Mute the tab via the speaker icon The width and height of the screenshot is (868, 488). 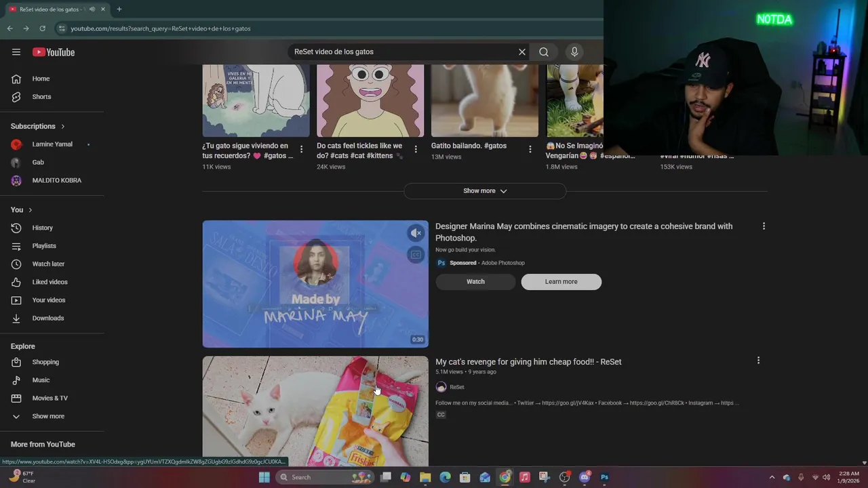pyautogui.click(x=92, y=9)
